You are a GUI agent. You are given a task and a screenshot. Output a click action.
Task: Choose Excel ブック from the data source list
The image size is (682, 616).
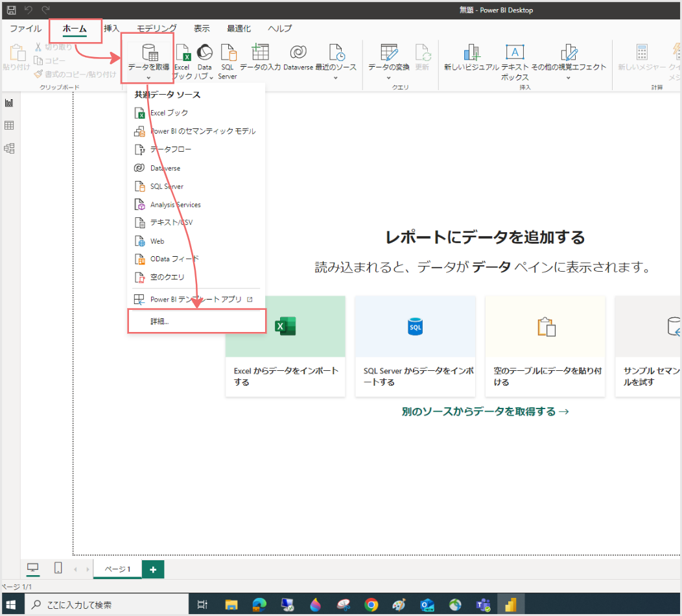click(196, 113)
